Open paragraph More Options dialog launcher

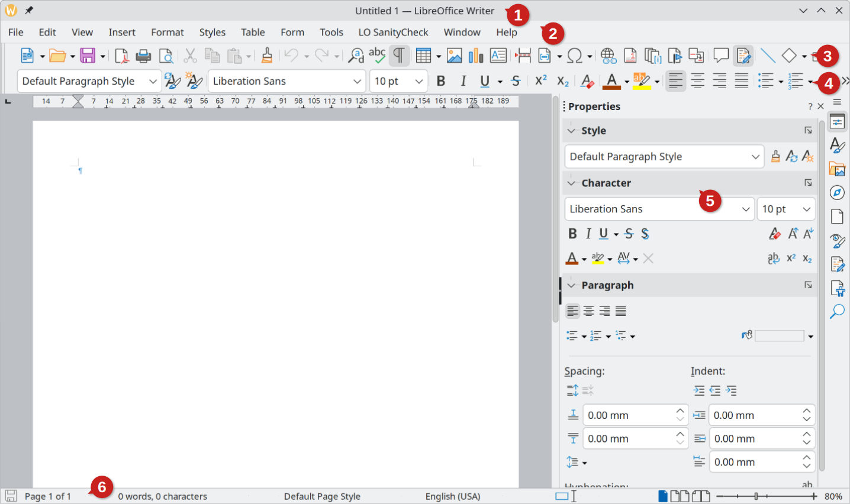[808, 285]
